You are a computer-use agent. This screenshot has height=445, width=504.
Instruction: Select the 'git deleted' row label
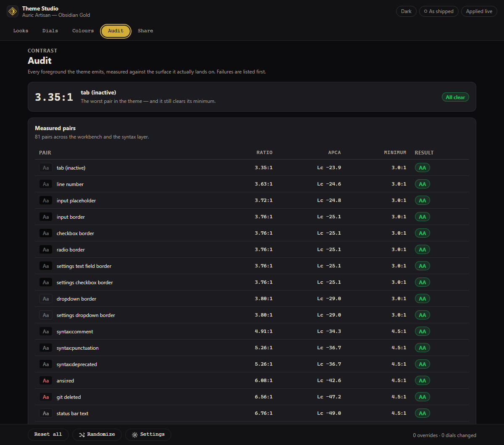[x=68, y=397]
